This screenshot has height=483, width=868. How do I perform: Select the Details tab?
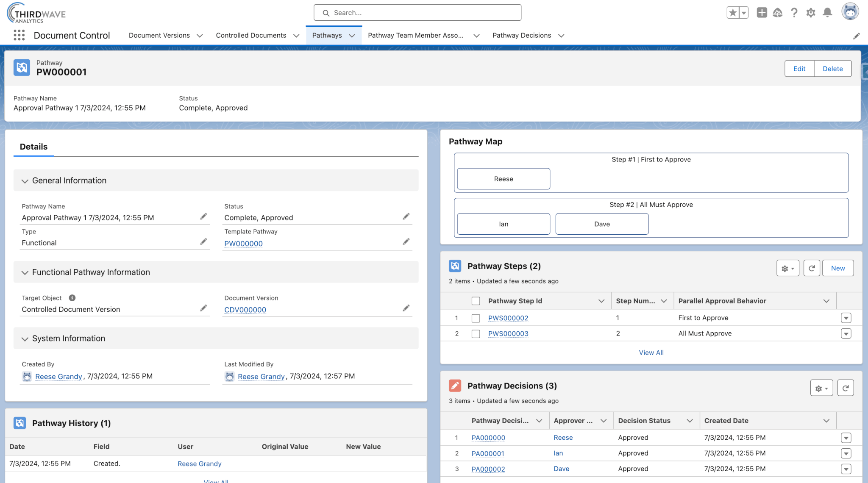click(33, 147)
